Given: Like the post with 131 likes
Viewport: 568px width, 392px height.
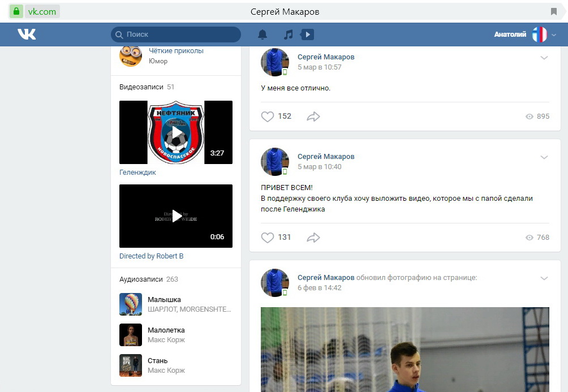Looking at the screenshot, I should 268,238.
